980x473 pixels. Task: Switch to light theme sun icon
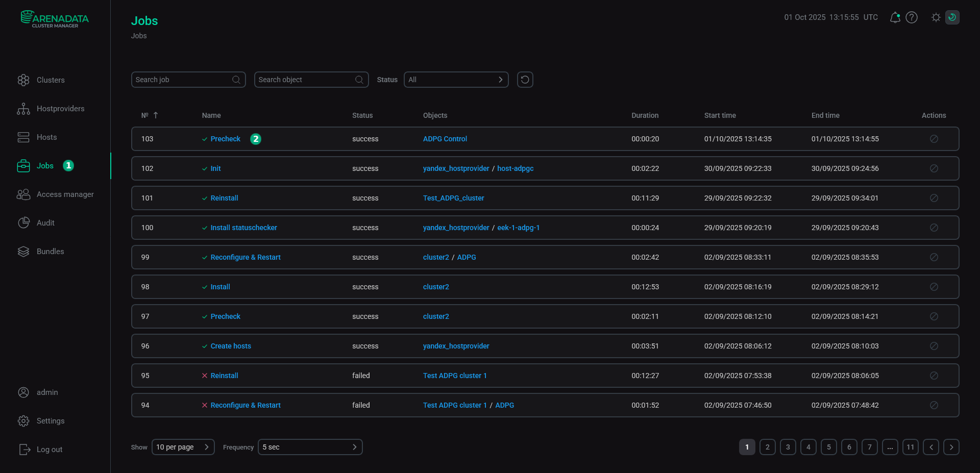coord(936,17)
